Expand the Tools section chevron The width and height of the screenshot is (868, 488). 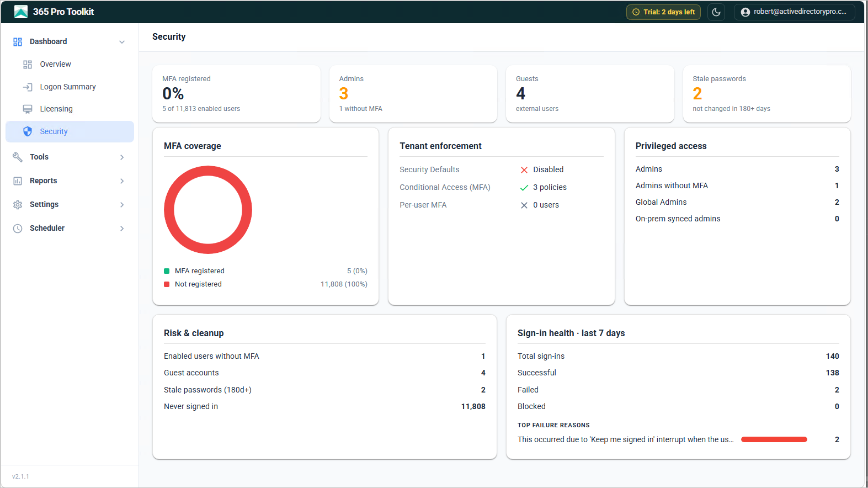[x=122, y=157]
